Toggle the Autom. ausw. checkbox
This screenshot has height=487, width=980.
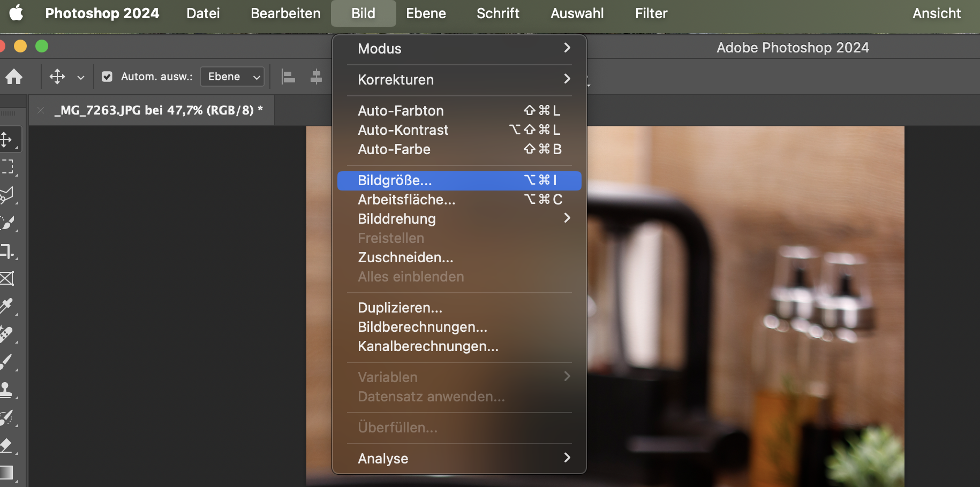[107, 77]
